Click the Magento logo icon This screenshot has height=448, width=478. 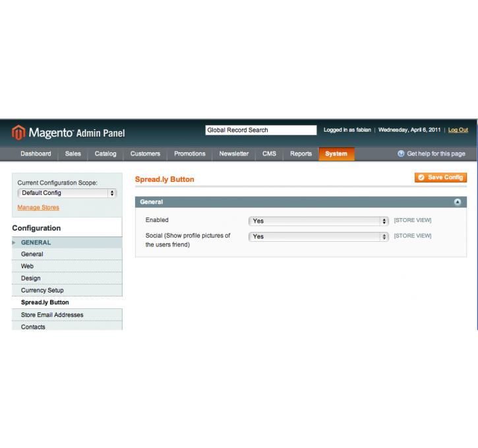(x=18, y=132)
